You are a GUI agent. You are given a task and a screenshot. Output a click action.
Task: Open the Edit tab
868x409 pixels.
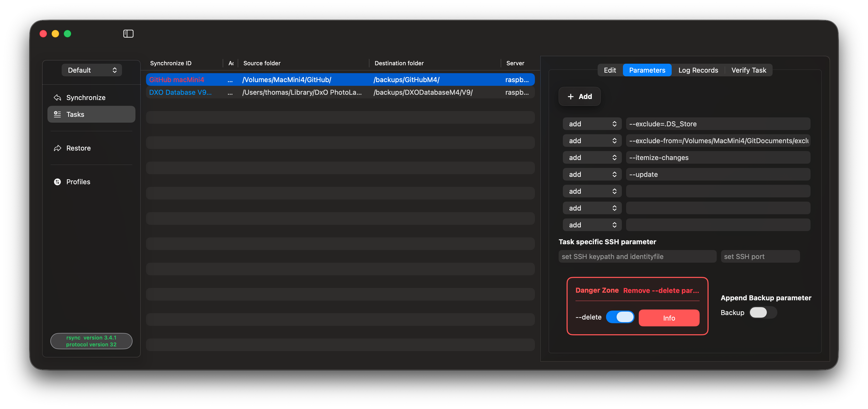pos(609,70)
